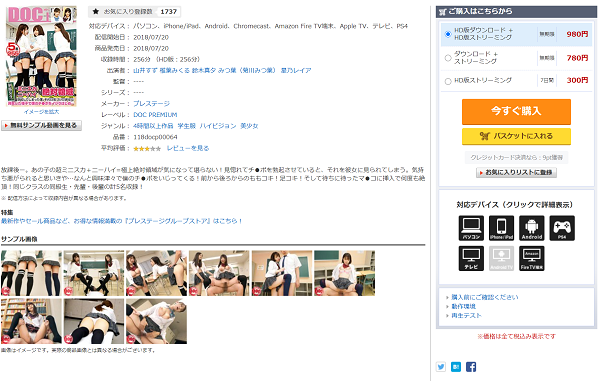Open the レビューを見る link
Image resolution: width=600 pixels, height=391 pixels.
point(188,148)
